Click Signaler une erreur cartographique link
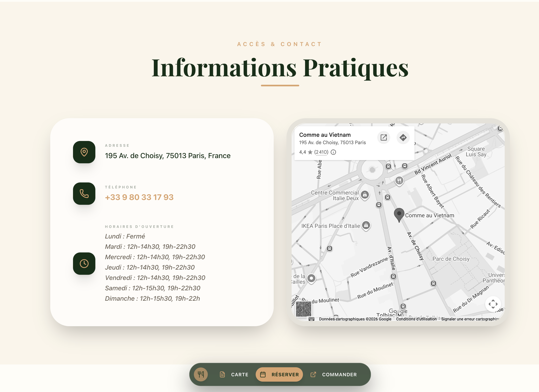 470,319
